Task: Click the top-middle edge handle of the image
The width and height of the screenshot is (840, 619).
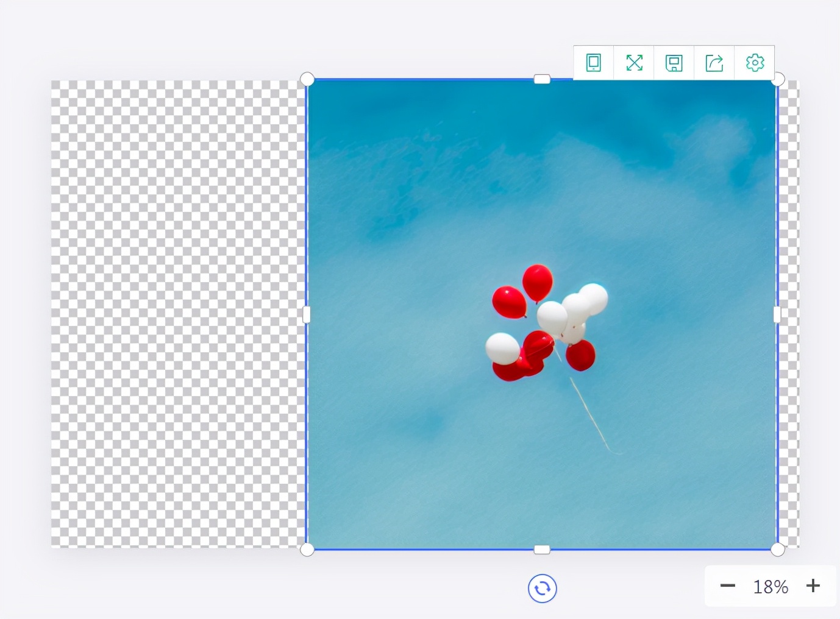Action: point(542,79)
